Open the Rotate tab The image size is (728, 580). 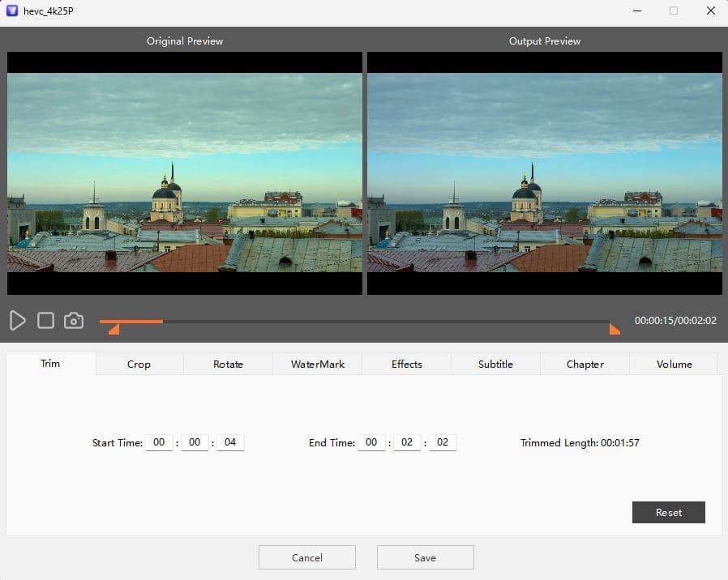click(x=228, y=365)
